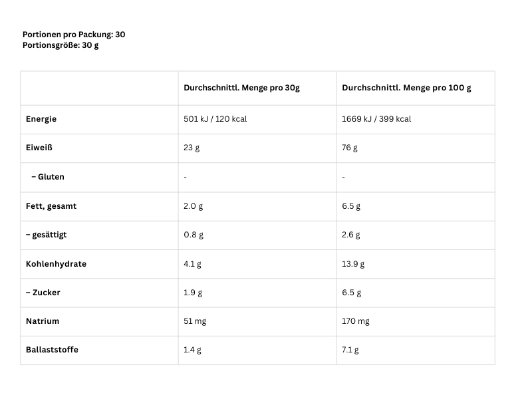Select the Eiweiß row label
Screen dimensions: 532x399
38,148
